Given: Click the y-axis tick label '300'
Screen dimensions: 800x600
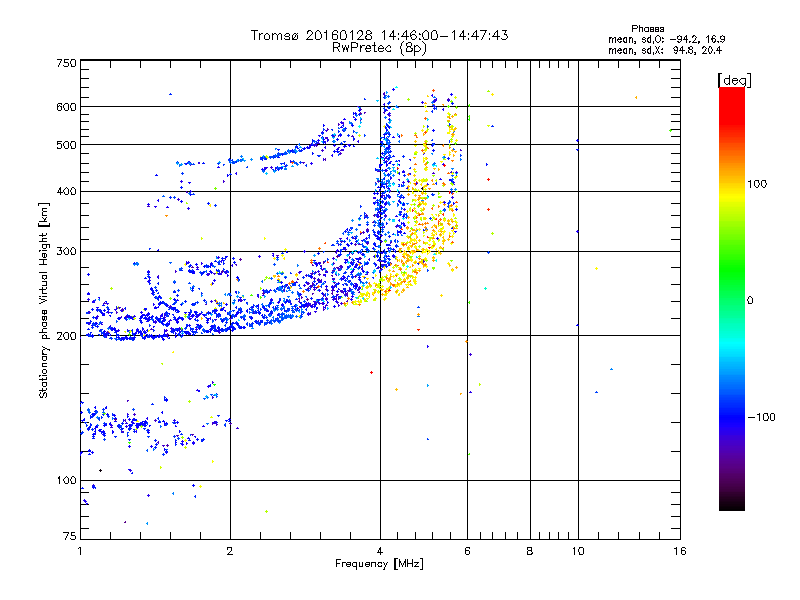Looking at the screenshot, I should [66, 252].
